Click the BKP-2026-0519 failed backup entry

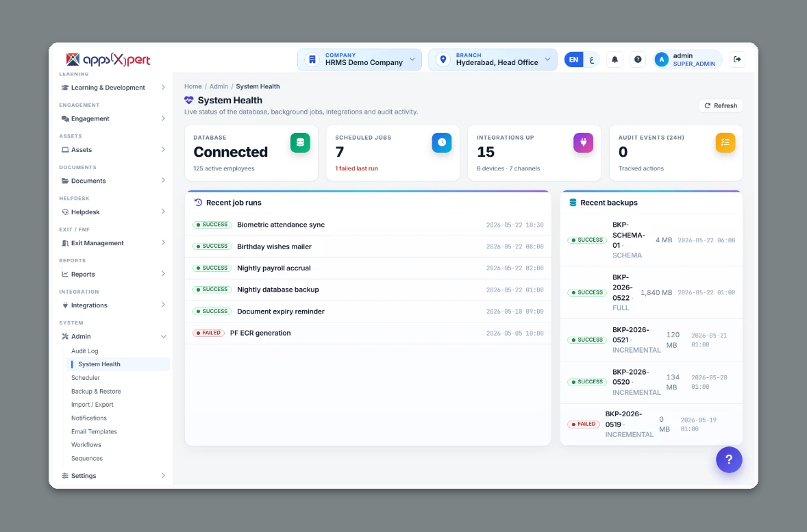click(651, 425)
